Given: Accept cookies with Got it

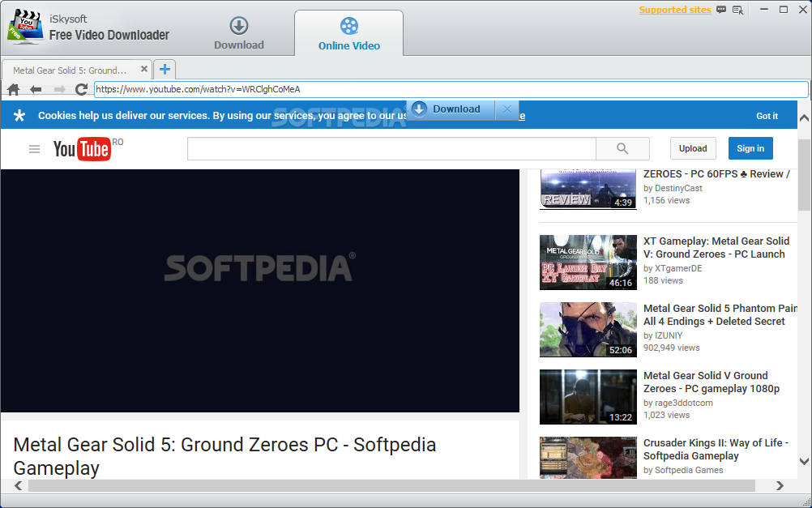Looking at the screenshot, I should pos(767,116).
